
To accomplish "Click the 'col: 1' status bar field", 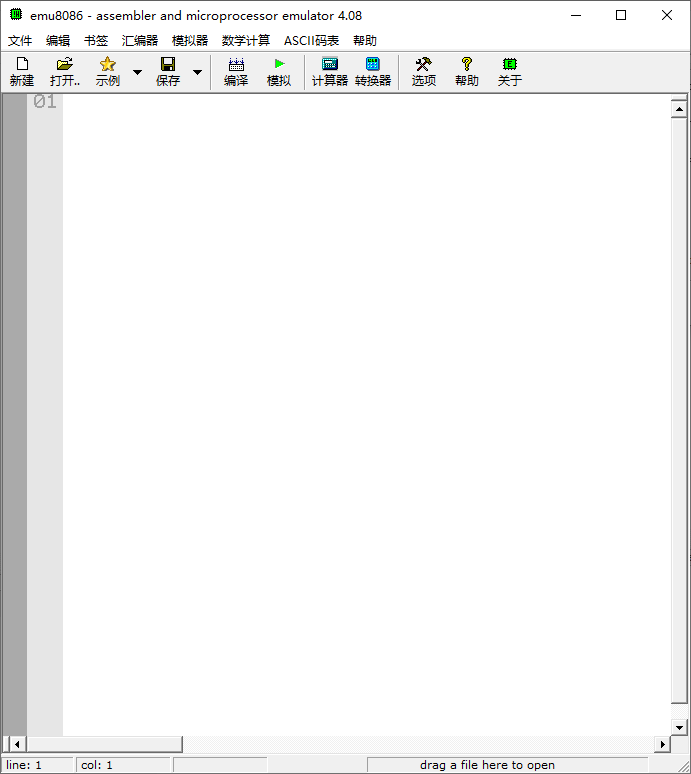I will click(x=123, y=765).
